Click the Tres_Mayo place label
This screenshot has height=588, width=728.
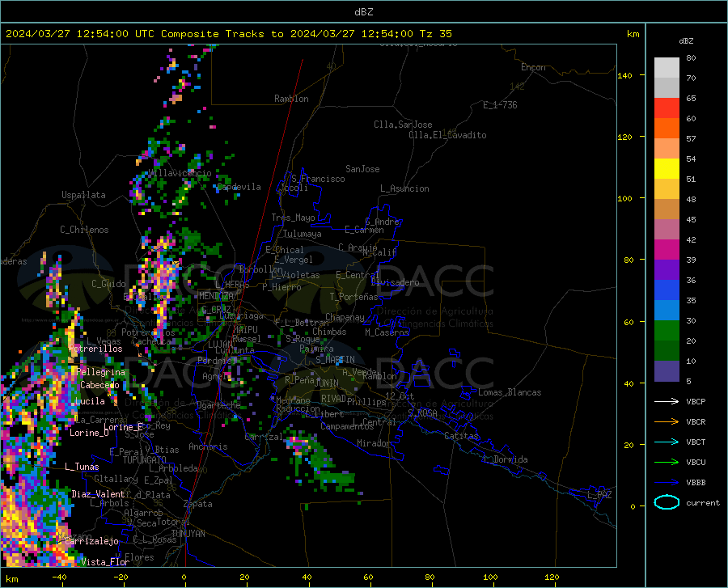click(x=293, y=218)
